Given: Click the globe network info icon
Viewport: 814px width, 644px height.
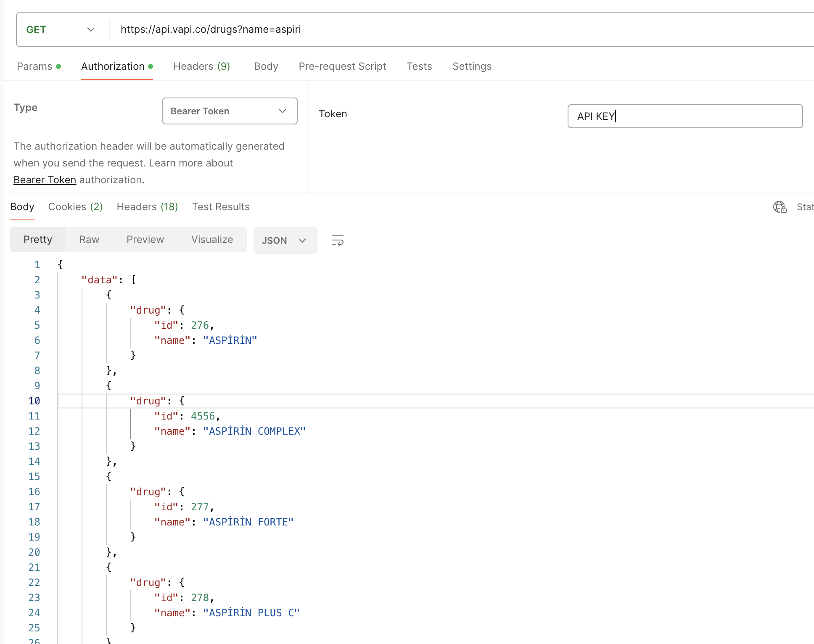Looking at the screenshot, I should point(780,207).
